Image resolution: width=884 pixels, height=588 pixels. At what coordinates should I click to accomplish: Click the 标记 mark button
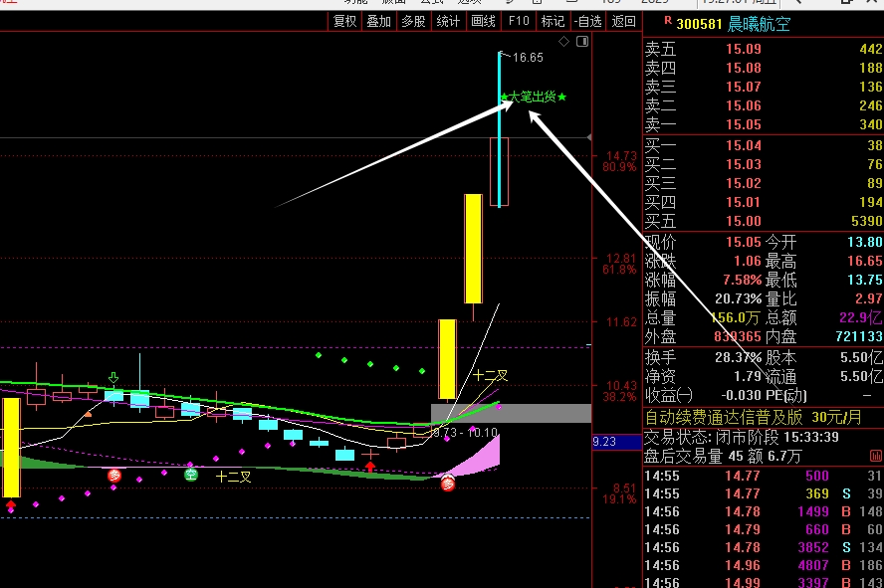tap(552, 22)
